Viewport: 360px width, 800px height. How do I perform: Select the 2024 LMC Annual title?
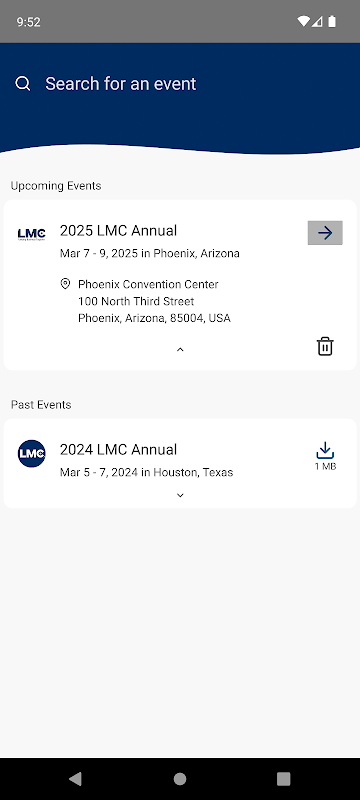(118, 449)
